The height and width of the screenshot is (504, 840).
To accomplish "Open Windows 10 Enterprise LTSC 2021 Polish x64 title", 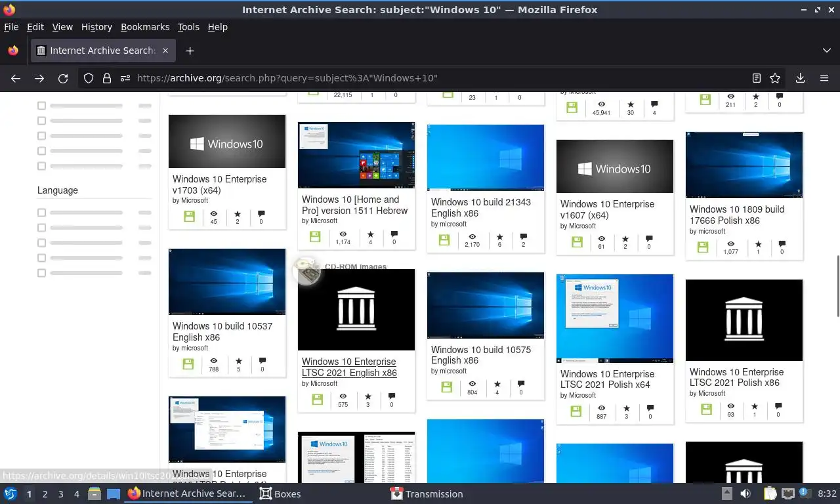I will 608,379.
